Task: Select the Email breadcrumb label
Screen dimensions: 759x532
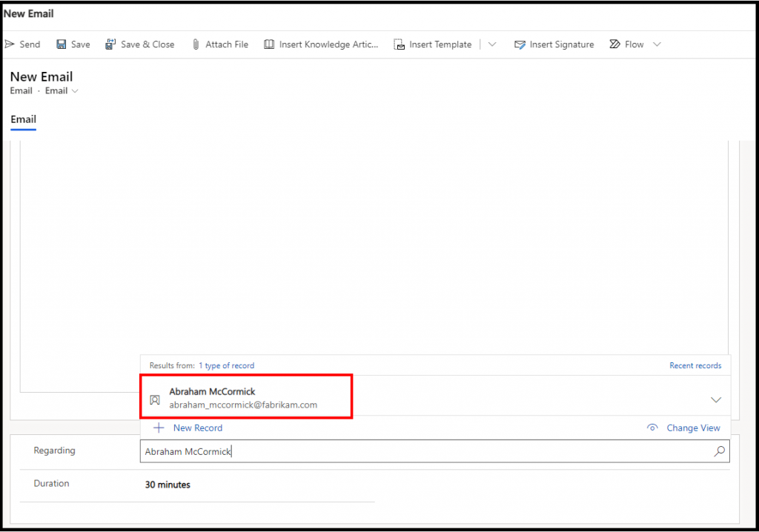Action: pos(21,90)
